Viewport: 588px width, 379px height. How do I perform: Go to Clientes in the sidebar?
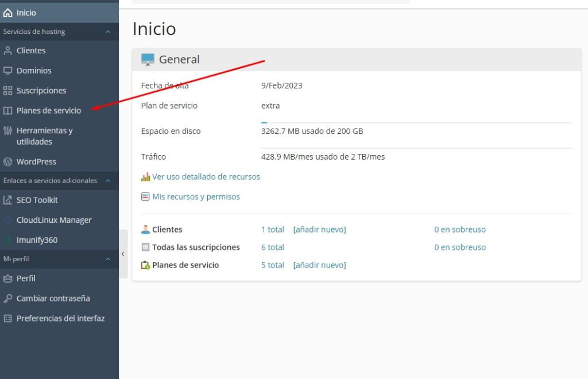[59, 51]
